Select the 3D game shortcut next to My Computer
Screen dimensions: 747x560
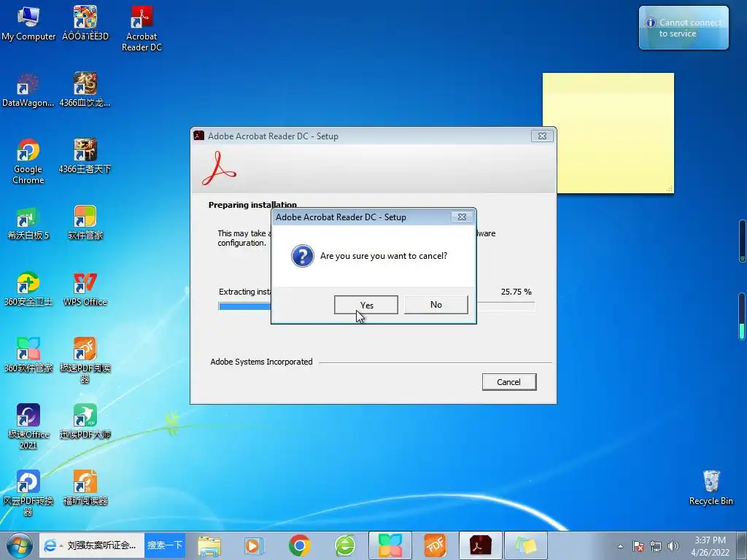[85, 24]
